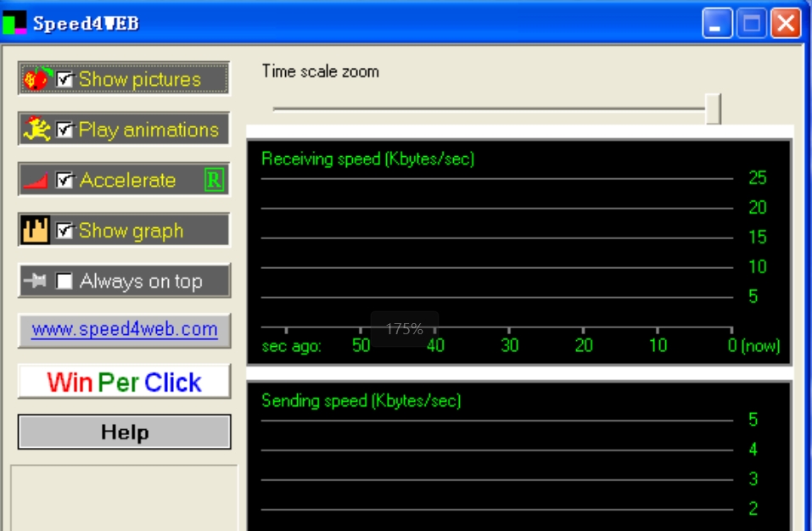
Task: Click the red ramp Accelerate icon
Action: coord(36,181)
